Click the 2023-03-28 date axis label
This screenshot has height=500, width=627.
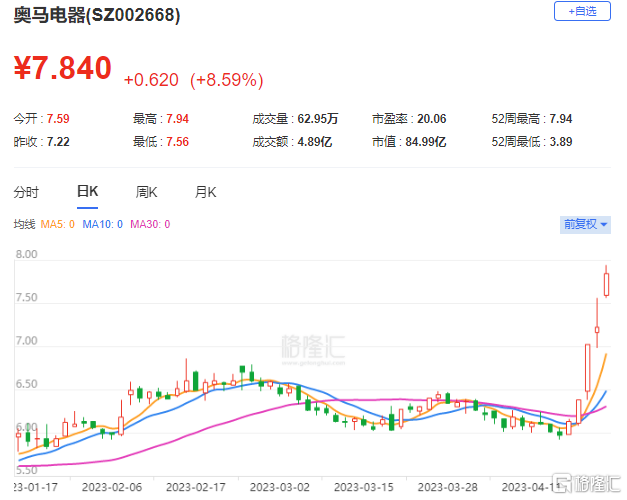click(448, 487)
